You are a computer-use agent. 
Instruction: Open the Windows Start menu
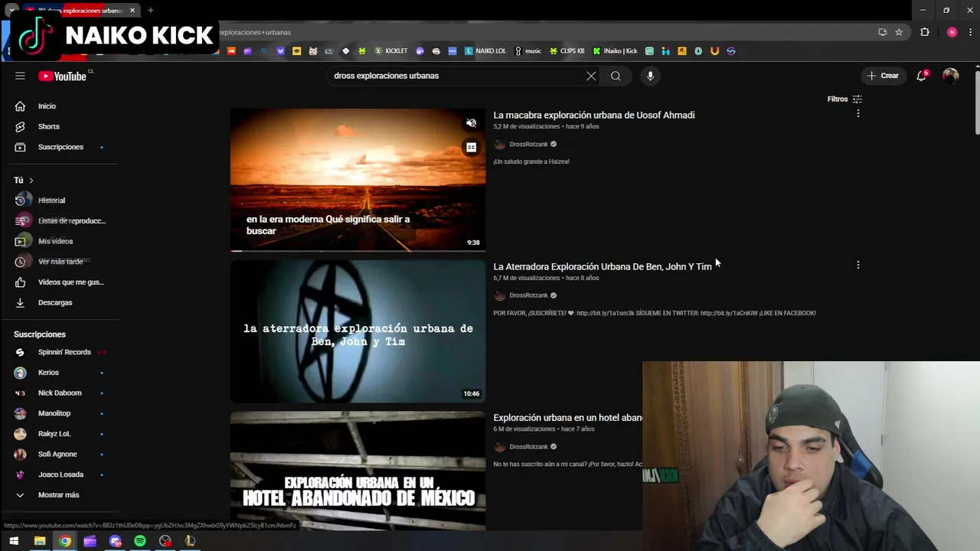(14, 541)
